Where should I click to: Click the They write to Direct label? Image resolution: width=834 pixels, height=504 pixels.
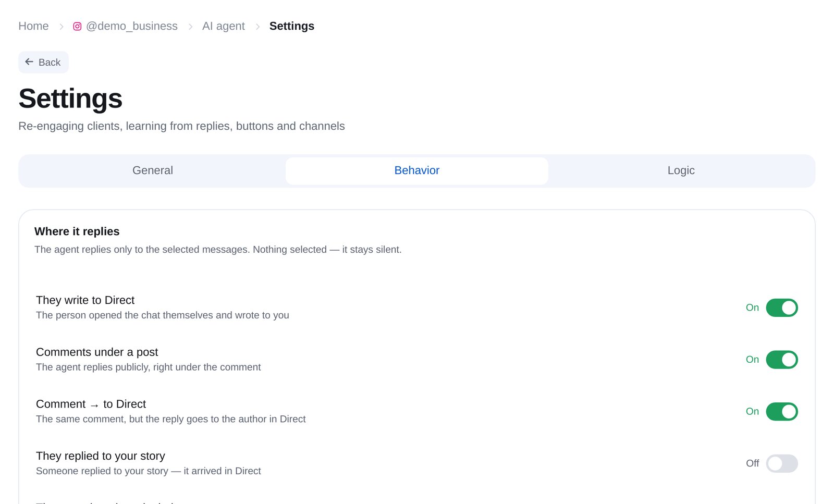click(85, 300)
